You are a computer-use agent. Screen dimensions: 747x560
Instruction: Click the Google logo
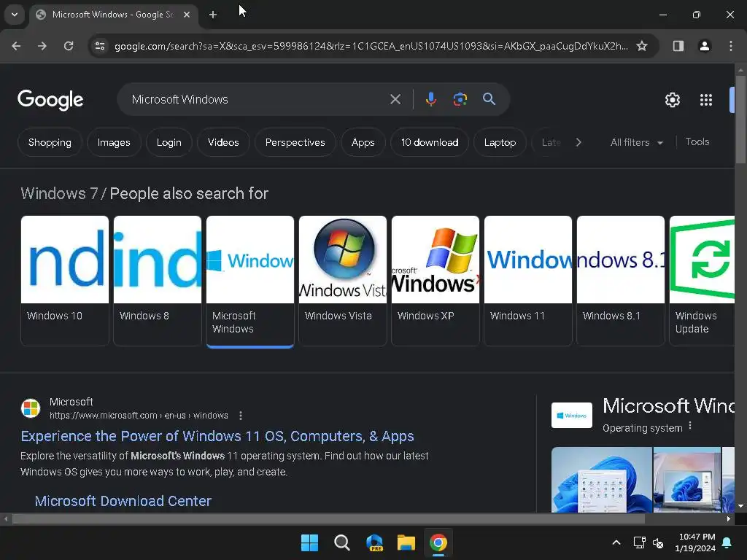pos(50,100)
